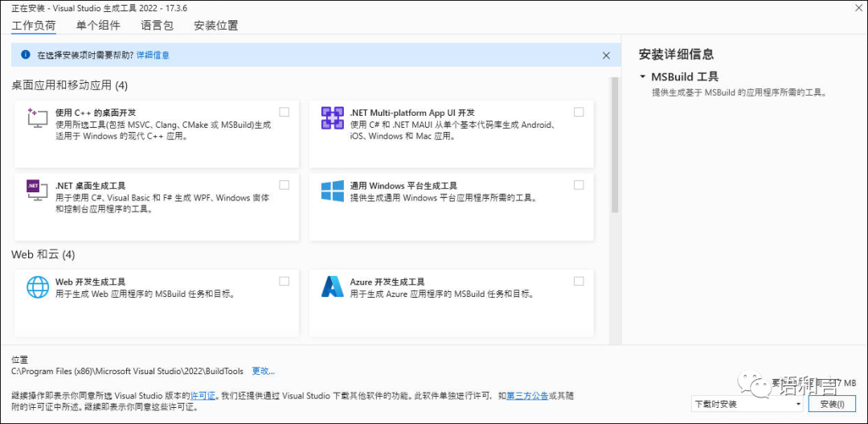The width and height of the screenshot is (868, 424).
Task: Click the 安装(I) button
Action: click(832, 404)
